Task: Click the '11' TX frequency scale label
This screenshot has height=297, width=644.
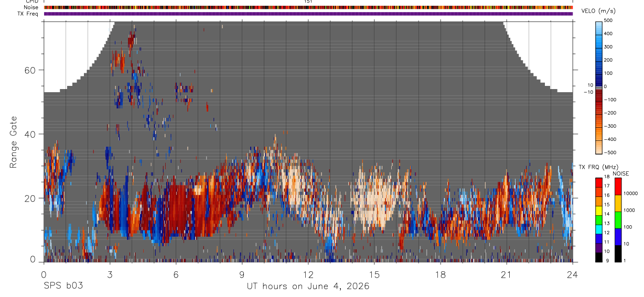Action: [608, 242]
